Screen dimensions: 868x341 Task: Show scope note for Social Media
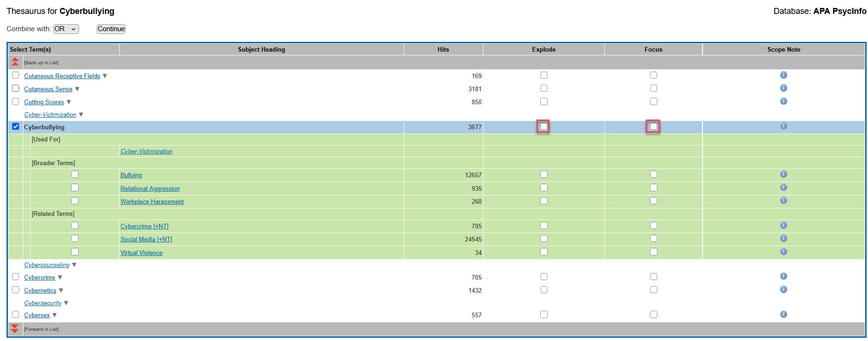[x=783, y=239]
